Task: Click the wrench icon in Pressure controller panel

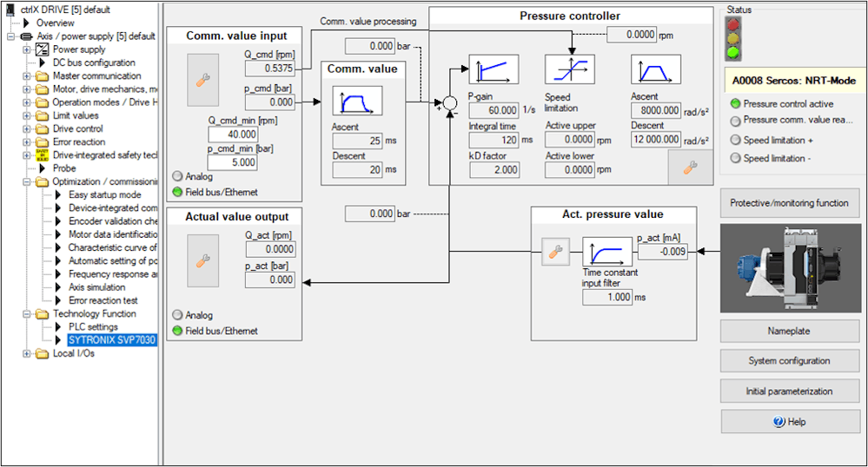Action: coord(691,167)
